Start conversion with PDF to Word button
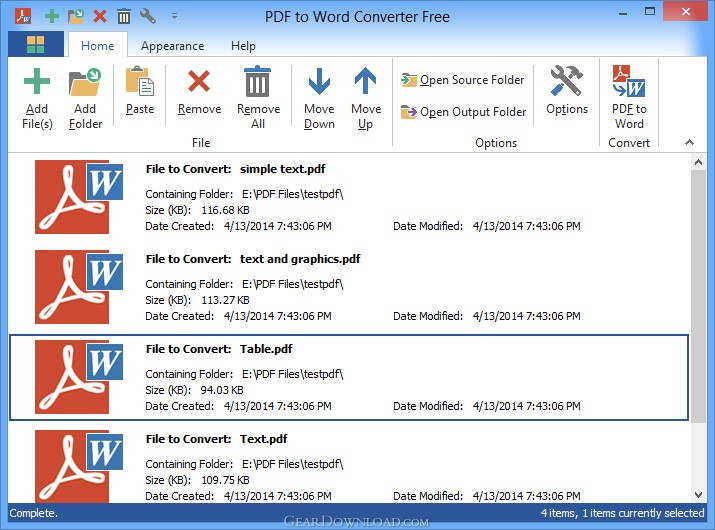The height and width of the screenshot is (530, 715). 629,99
